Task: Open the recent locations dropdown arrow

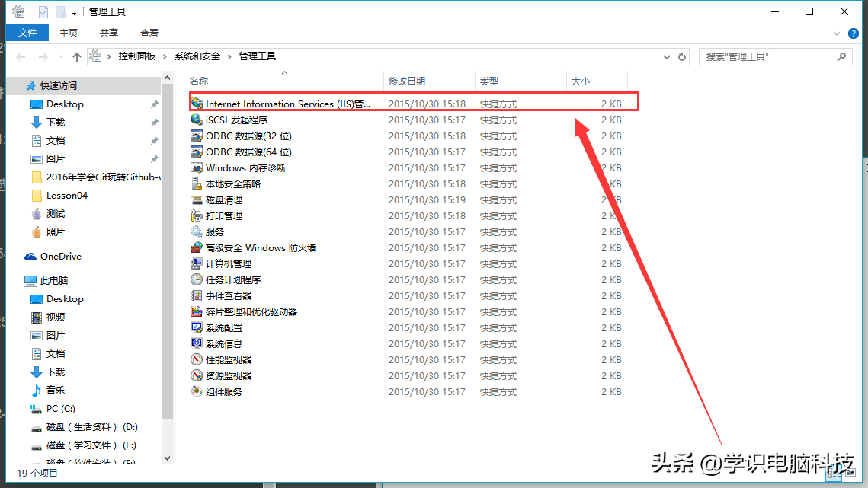Action: coord(61,56)
